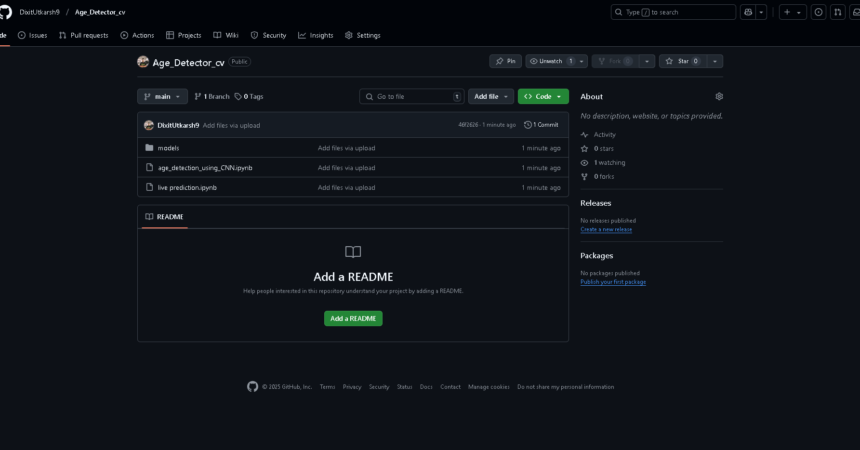Open the Wiki tab
Viewport: 860px width, 450px height.
226,35
